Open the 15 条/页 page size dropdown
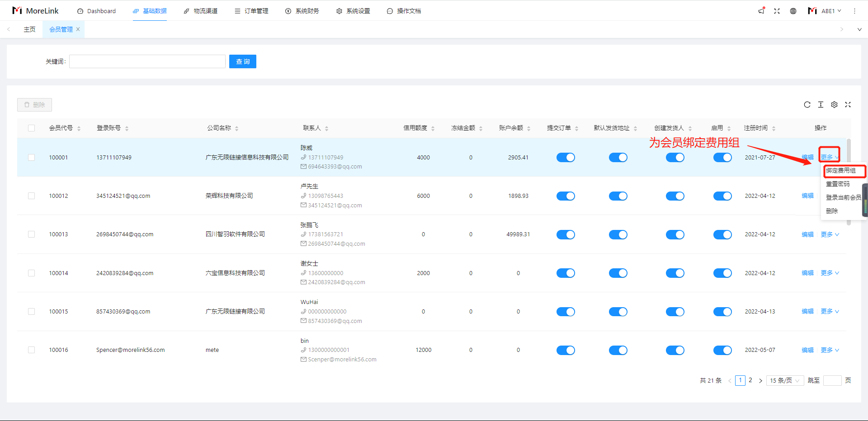The image size is (868, 421). (x=785, y=380)
